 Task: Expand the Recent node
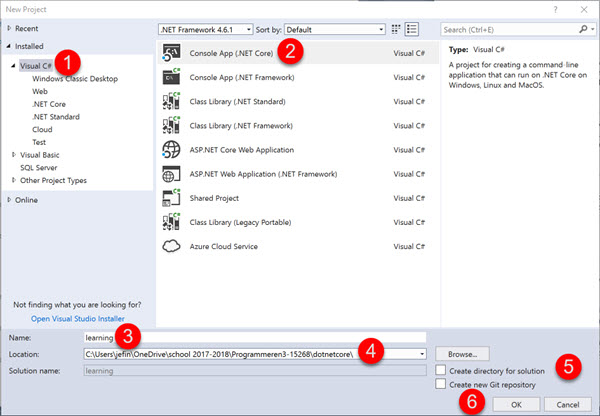pyautogui.click(x=9, y=28)
